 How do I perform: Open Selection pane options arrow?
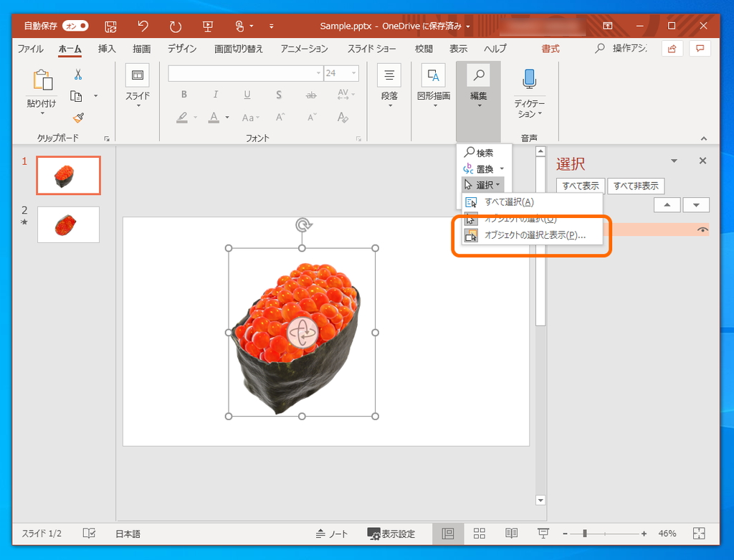point(674,161)
